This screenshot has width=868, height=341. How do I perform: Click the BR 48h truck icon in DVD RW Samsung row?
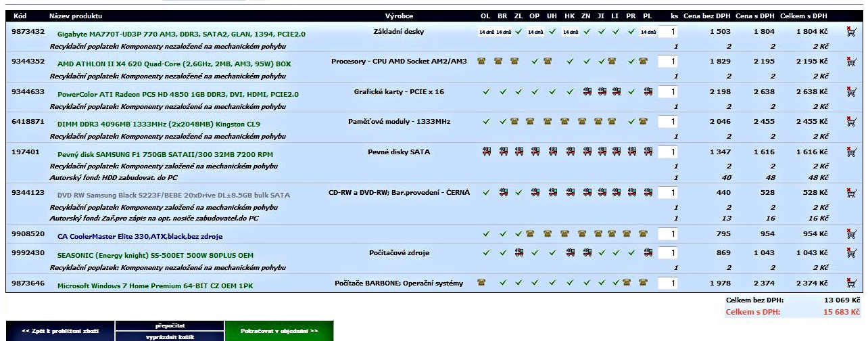(502, 193)
